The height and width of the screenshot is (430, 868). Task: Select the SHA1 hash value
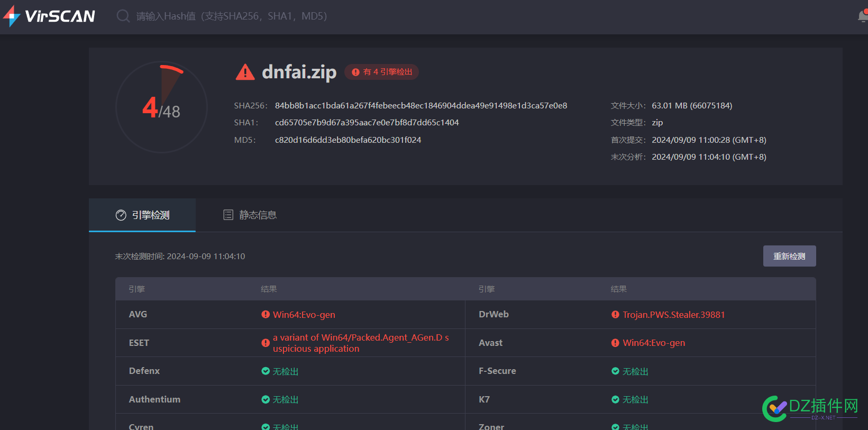pos(367,123)
